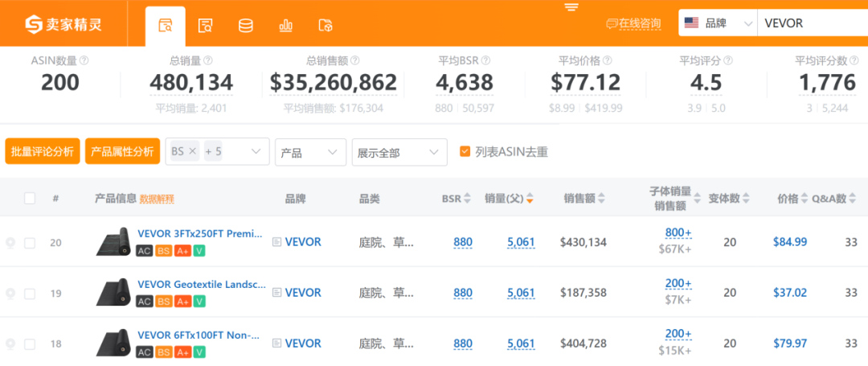This screenshot has width=868, height=366.
Task: Open the 产品 dropdown
Action: [310, 152]
